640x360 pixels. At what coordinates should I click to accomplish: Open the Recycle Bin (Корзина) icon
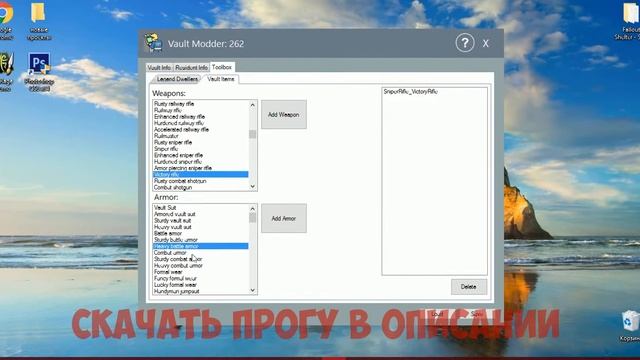630,326
